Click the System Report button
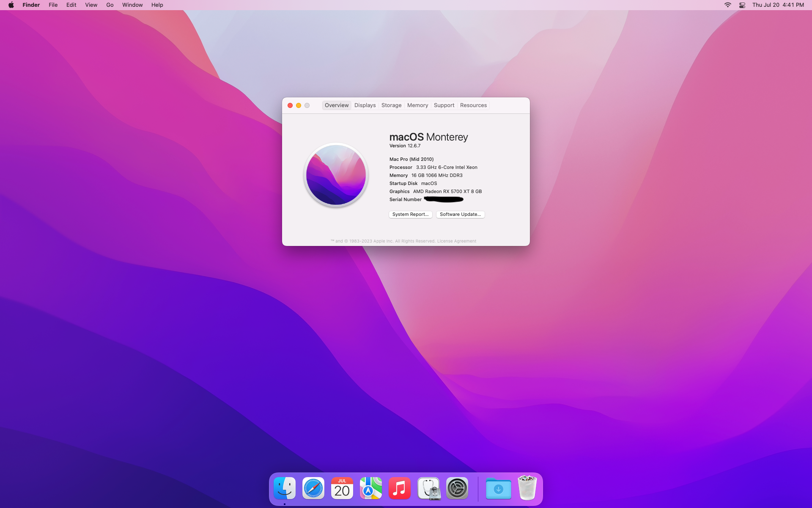The width and height of the screenshot is (812, 508). 410,215
